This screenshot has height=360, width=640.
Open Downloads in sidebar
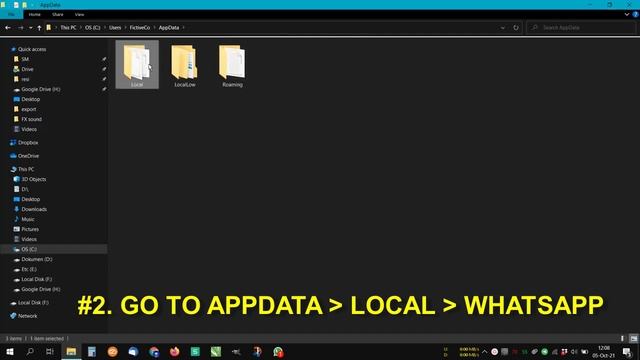(x=34, y=209)
